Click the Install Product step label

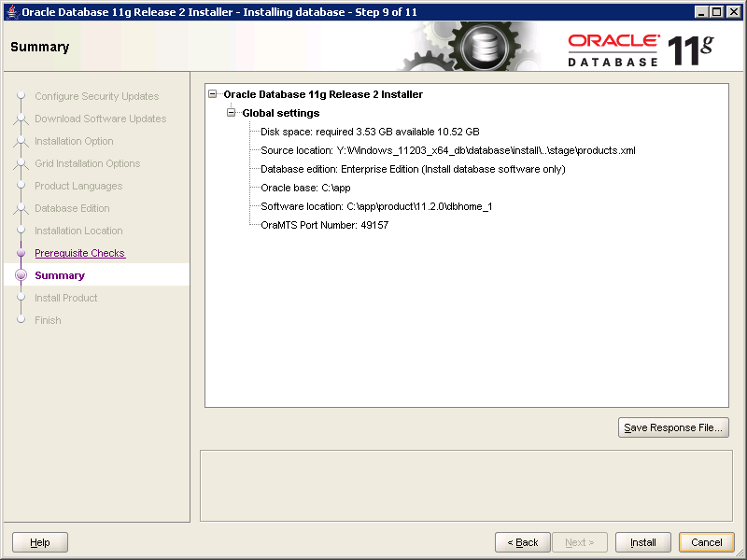[x=65, y=298]
